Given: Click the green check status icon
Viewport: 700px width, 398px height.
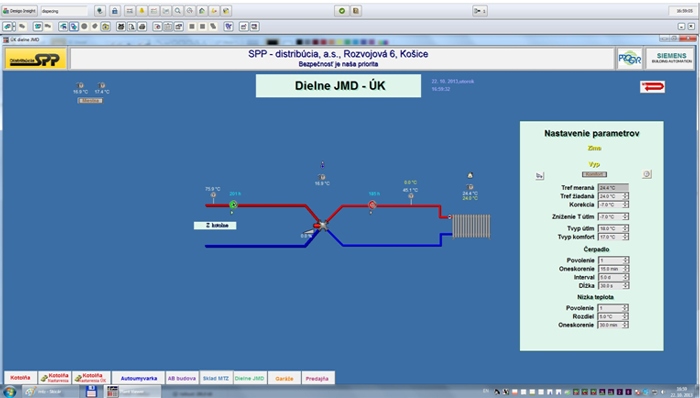Looking at the screenshot, I should pos(342,11).
